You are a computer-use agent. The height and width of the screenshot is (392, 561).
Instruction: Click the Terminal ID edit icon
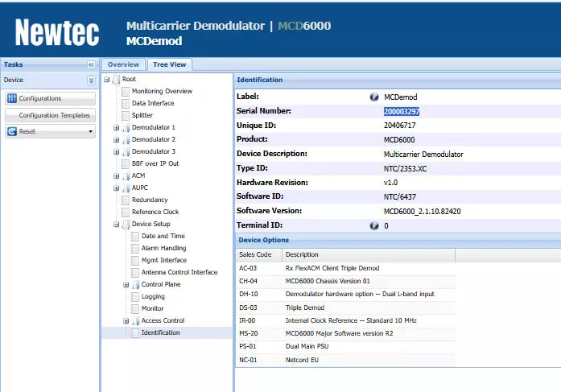[x=374, y=225]
